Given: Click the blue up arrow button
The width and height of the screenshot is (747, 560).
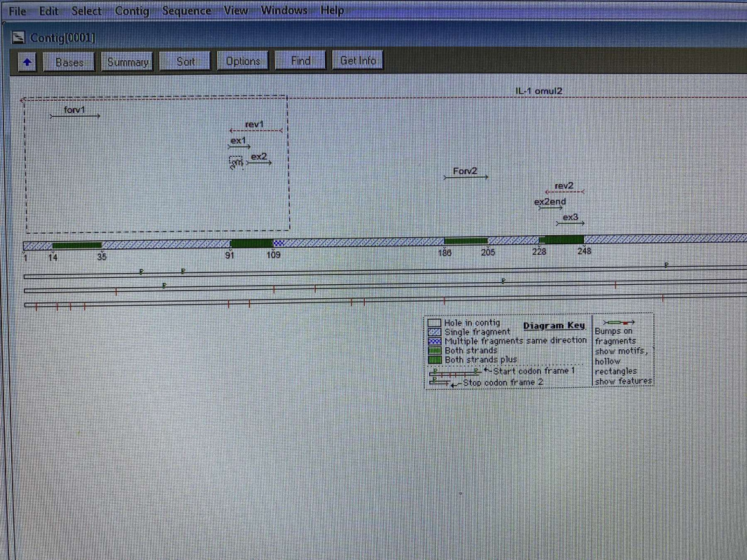Looking at the screenshot, I should (x=27, y=62).
